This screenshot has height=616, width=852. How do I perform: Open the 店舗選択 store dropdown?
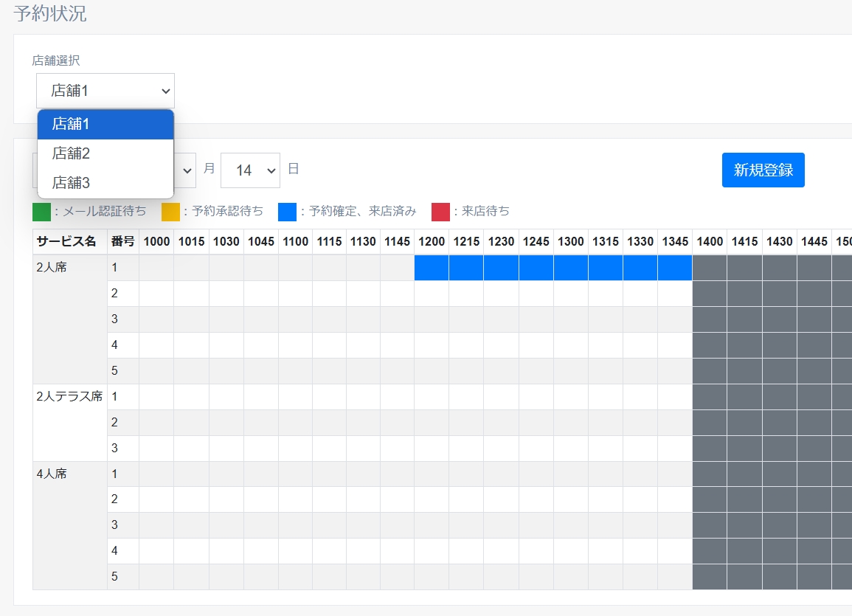coord(105,91)
